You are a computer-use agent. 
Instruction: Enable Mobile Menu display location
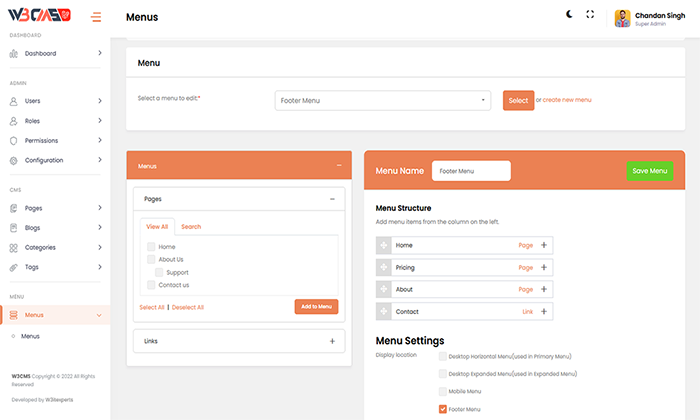coord(443,391)
